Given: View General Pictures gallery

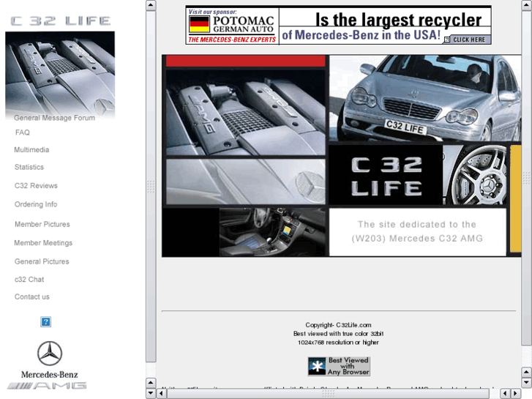Looking at the screenshot, I should 42,261.
